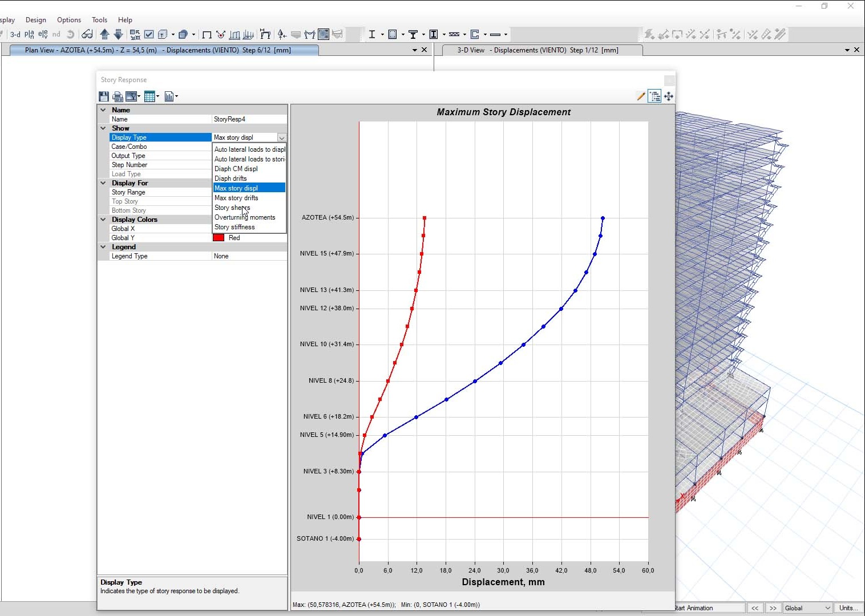Click the pencil edit icon above the chart
Viewport: 865px width, 616px height.
pos(641,96)
